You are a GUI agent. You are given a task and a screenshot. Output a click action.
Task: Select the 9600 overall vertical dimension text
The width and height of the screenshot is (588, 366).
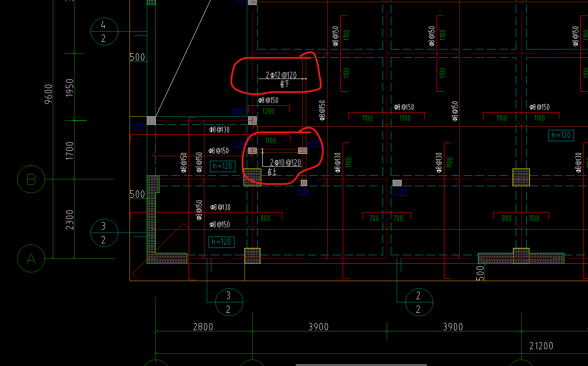[x=48, y=94]
